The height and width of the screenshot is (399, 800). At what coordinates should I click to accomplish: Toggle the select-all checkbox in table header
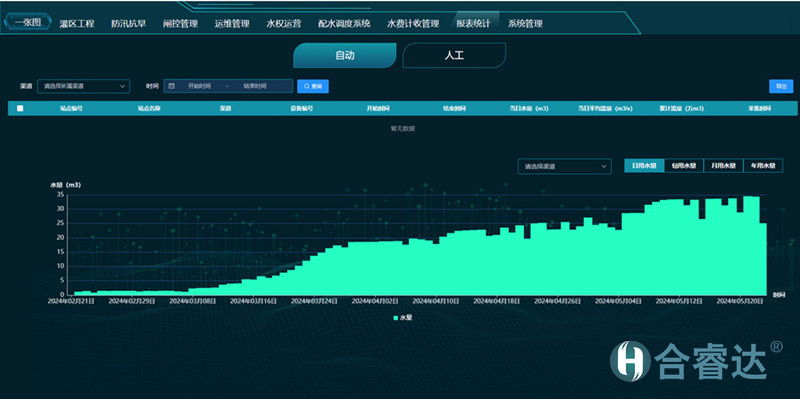20,108
